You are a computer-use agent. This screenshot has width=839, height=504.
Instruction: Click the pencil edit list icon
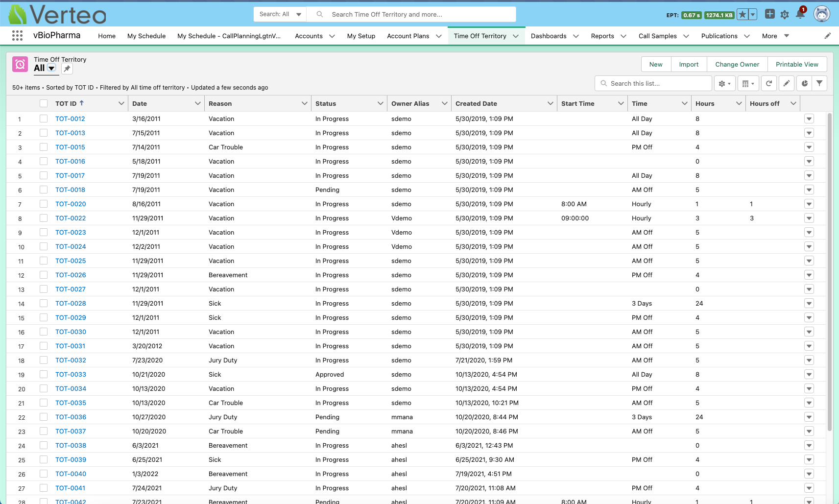click(786, 84)
